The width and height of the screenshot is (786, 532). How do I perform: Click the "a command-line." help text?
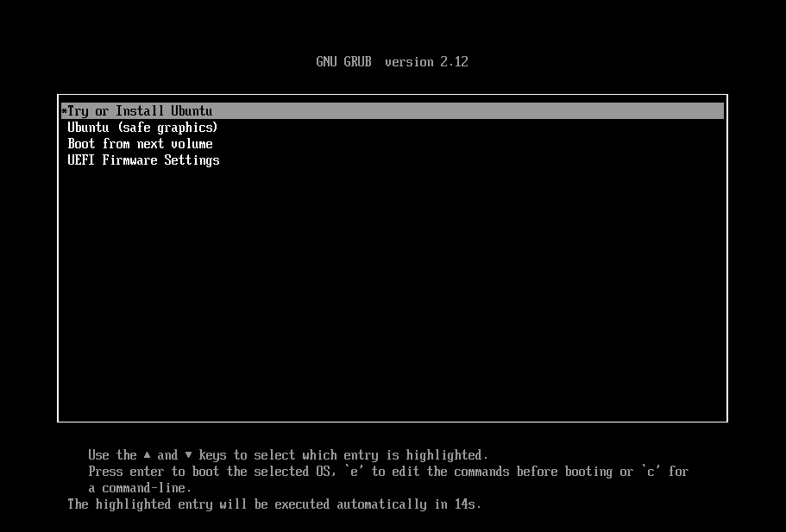point(140,488)
